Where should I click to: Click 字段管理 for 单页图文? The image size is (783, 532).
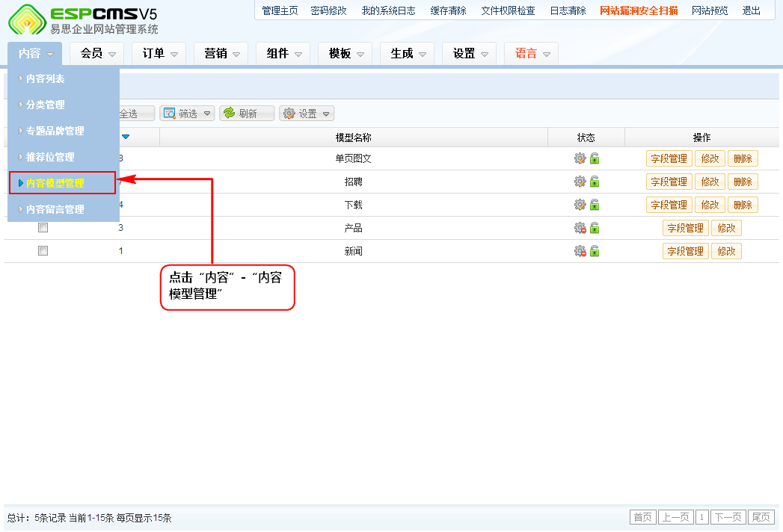click(669, 158)
